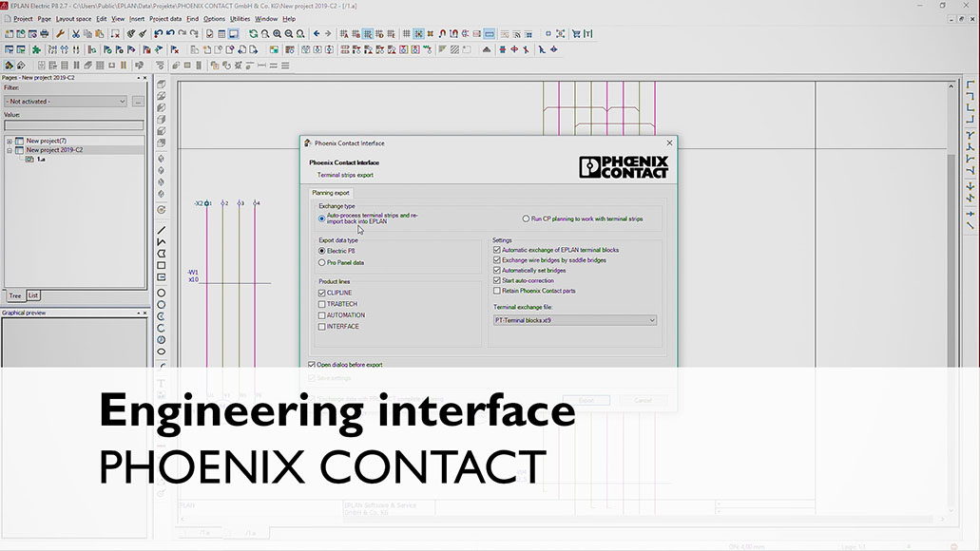Click the Zoom In magnifier icon
980x551 pixels.
(x=277, y=34)
